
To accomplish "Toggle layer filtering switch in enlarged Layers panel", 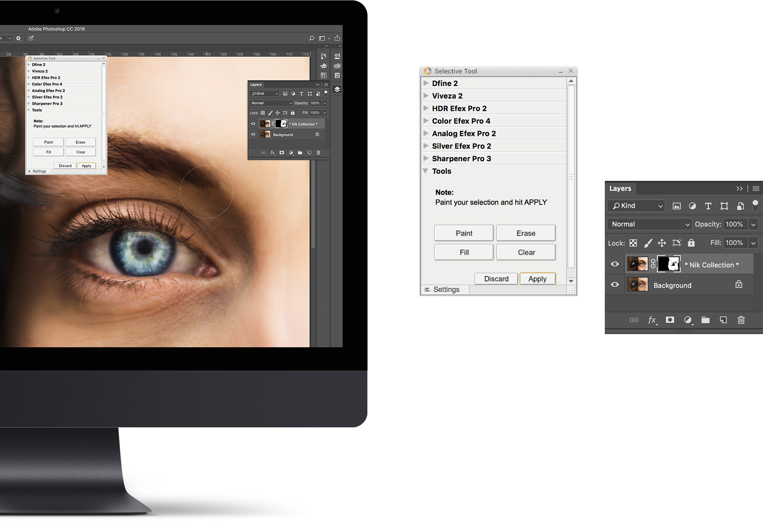I will pos(755,205).
